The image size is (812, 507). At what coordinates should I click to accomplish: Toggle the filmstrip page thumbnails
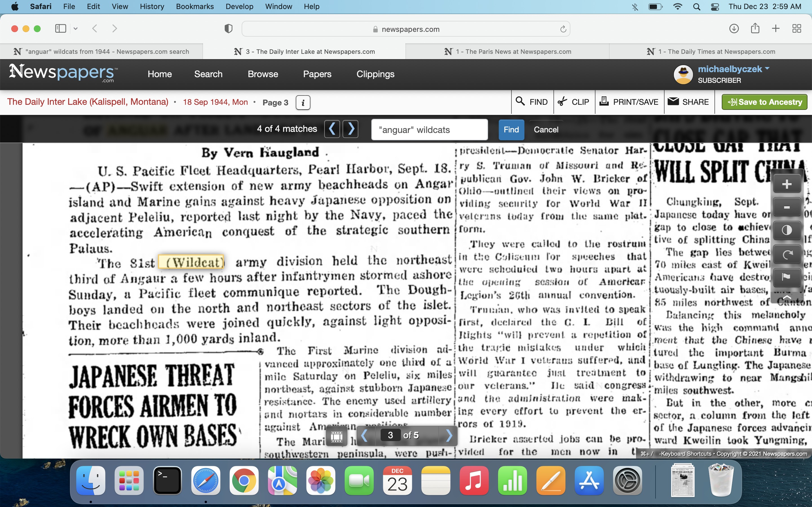tap(337, 436)
